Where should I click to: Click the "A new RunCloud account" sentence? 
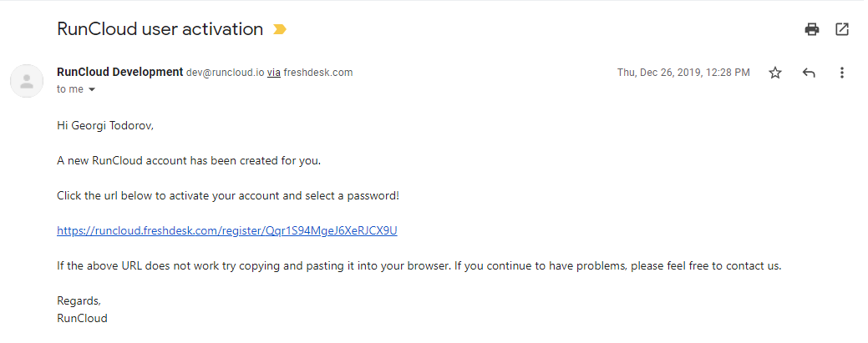click(x=189, y=161)
